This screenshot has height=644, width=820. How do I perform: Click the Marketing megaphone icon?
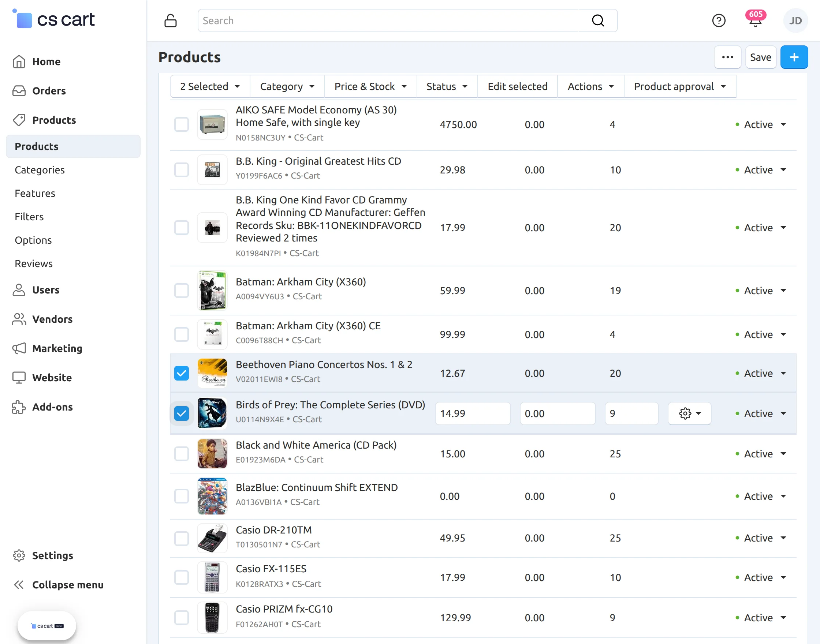tap(19, 348)
